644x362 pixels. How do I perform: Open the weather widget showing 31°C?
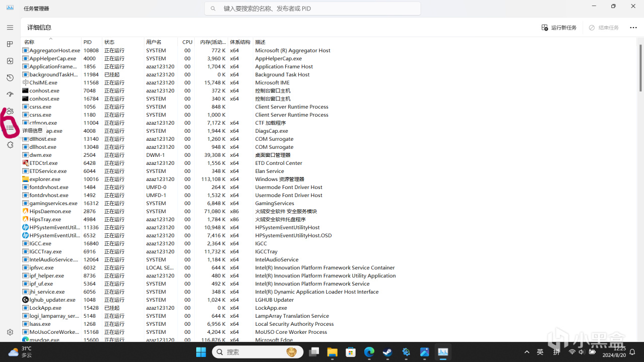[20, 352]
